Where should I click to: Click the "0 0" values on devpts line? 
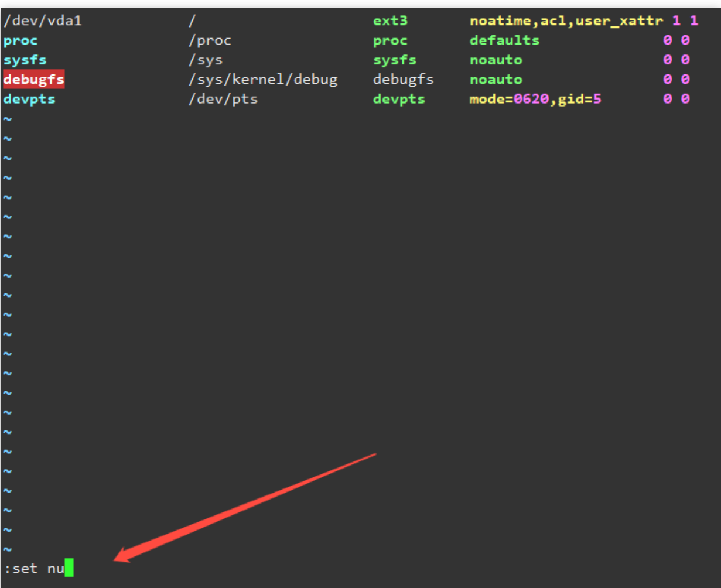click(676, 99)
